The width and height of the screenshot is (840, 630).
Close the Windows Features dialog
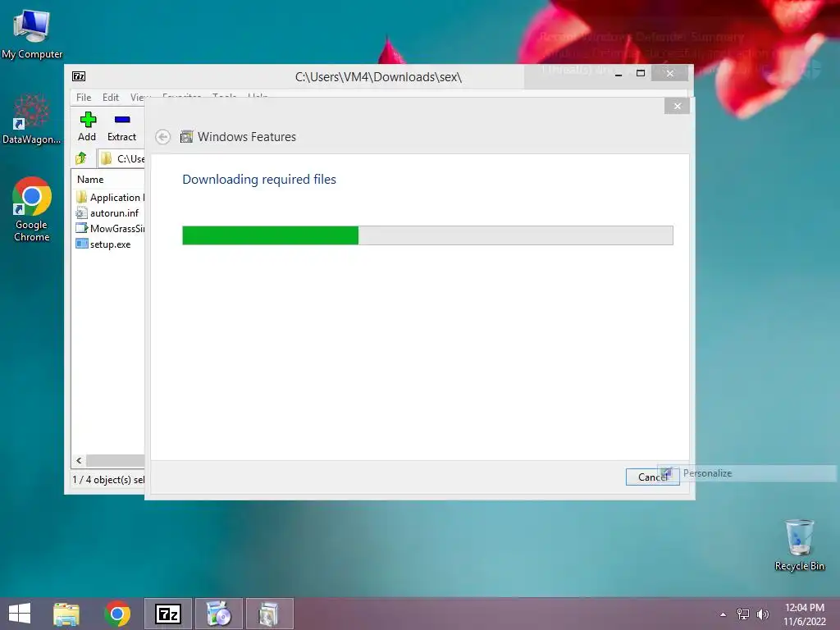click(677, 106)
